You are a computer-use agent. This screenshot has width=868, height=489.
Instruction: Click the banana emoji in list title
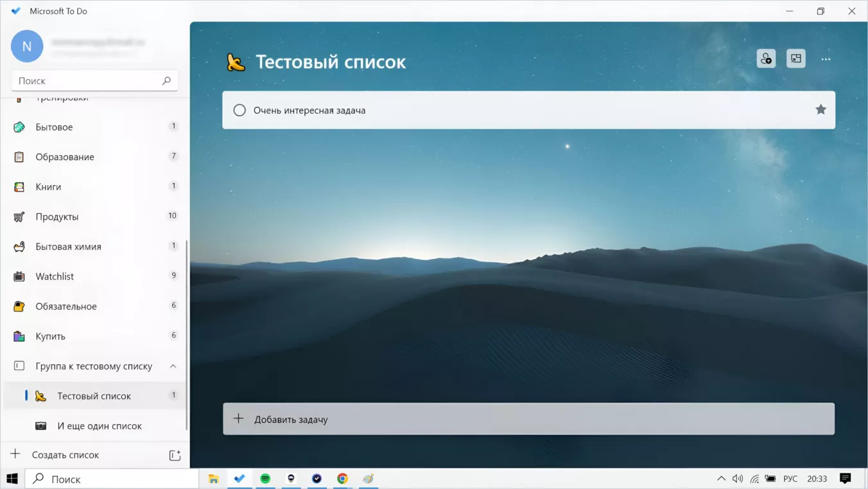236,62
